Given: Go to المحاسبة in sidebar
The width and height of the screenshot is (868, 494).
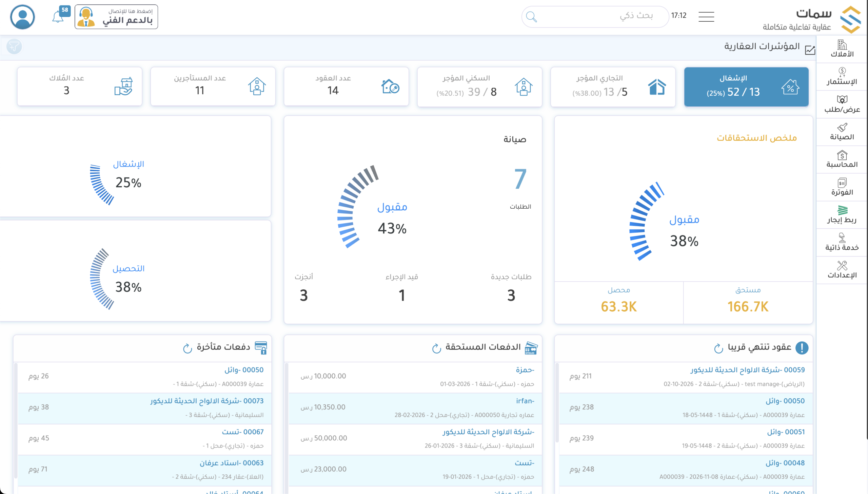Looking at the screenshot, I should [842, 159].
